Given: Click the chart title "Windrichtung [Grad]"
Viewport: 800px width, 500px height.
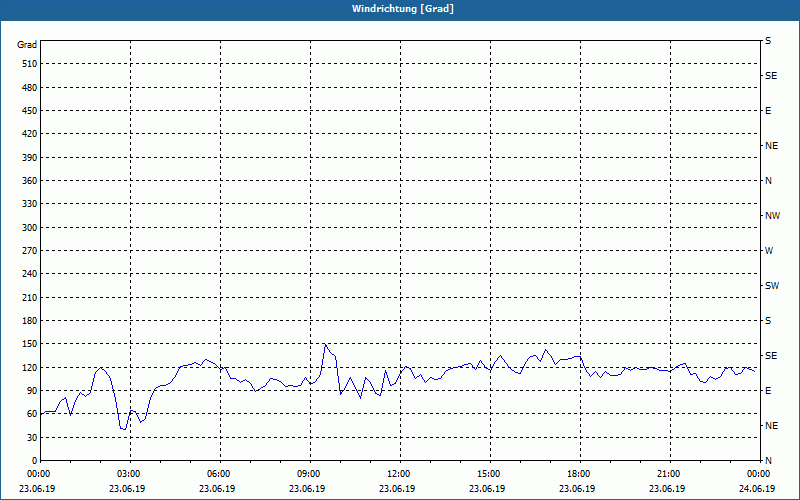Looking at the screenshot, I should [x=403, y=9].
